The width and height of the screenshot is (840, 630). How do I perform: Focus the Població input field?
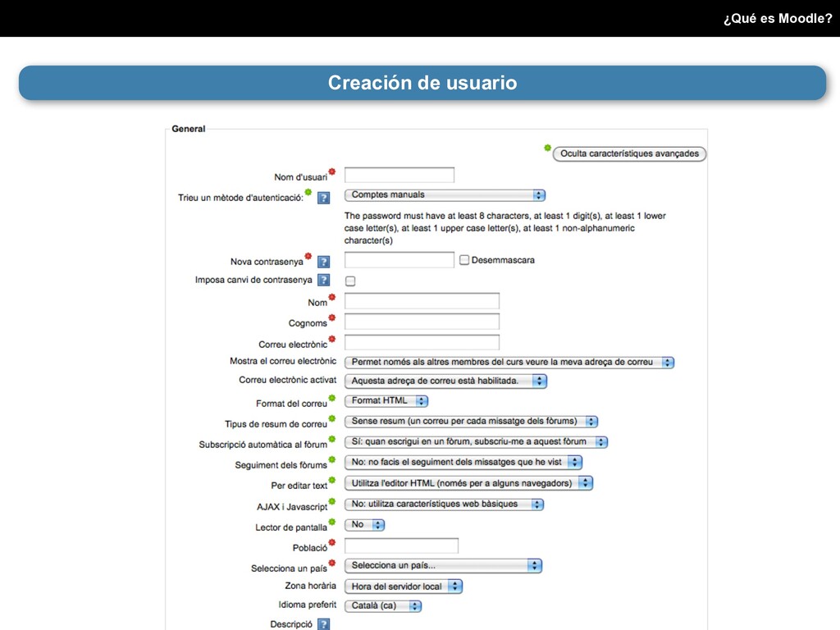click(401, 546)
